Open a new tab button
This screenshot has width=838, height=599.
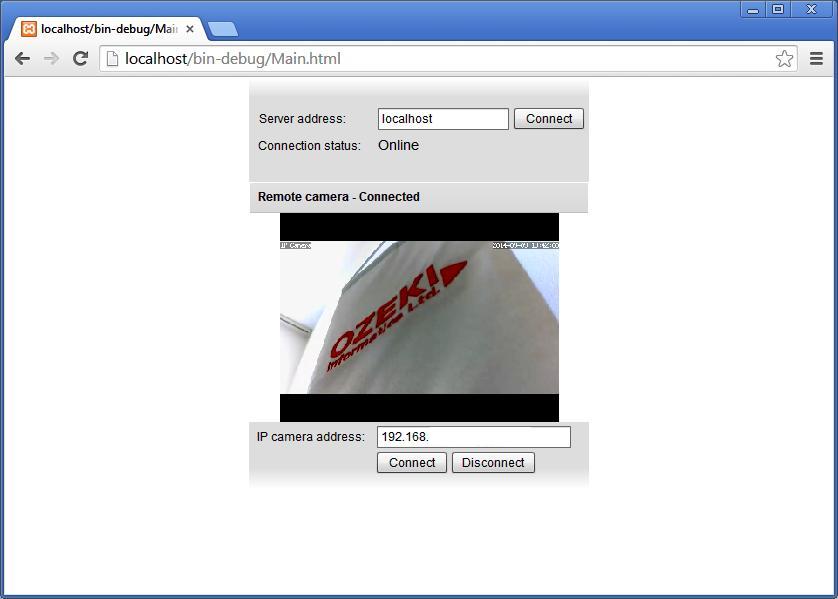(223, 29)
